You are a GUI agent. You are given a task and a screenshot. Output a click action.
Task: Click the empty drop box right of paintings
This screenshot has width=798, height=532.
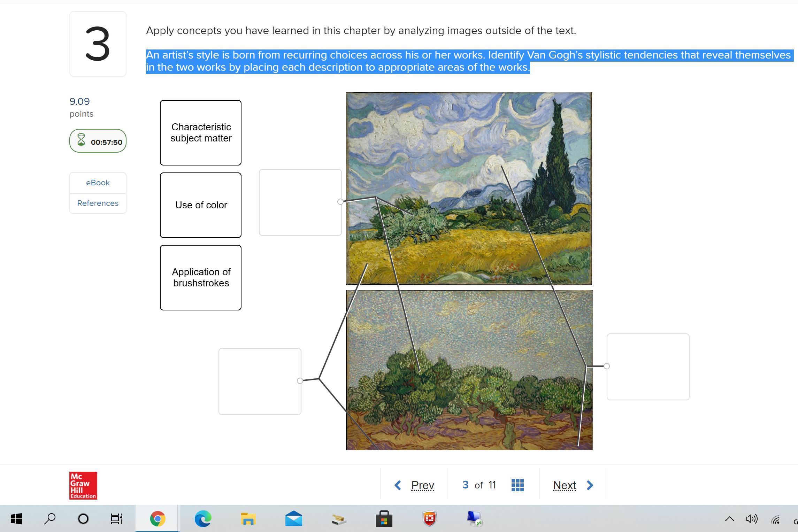(x=648, y=367)
